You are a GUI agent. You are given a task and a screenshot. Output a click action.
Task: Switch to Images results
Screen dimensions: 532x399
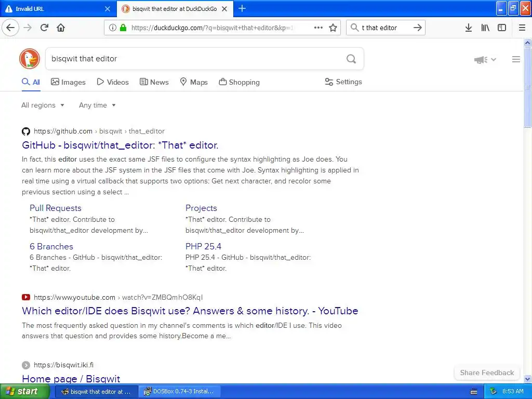(68, 82)
